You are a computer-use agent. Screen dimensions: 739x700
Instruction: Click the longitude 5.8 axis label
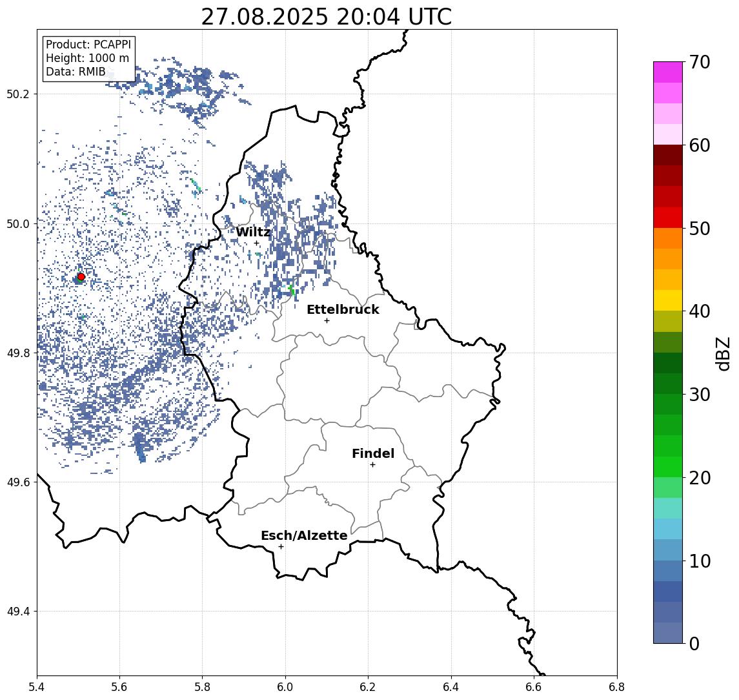click(203, 687)
